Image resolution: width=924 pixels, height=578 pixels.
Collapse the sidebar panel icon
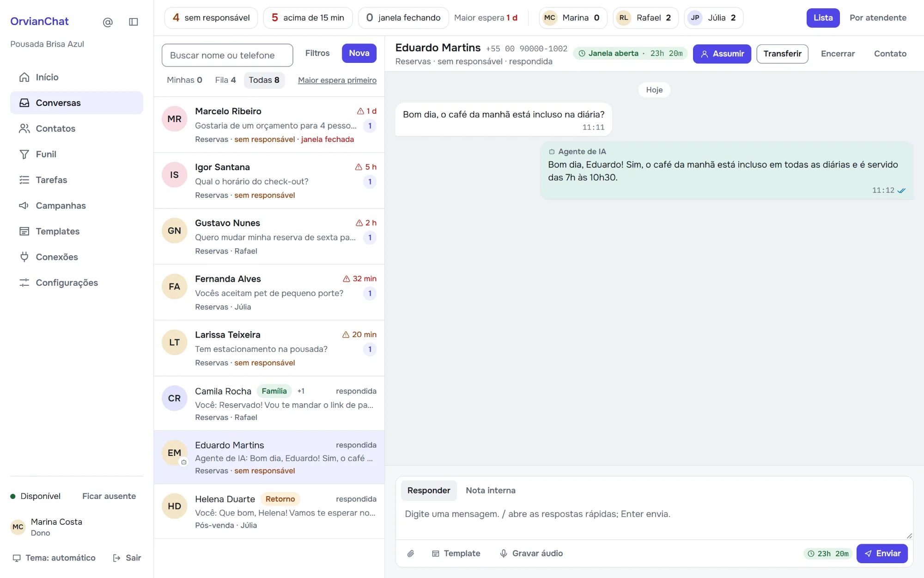click(134, 22)
